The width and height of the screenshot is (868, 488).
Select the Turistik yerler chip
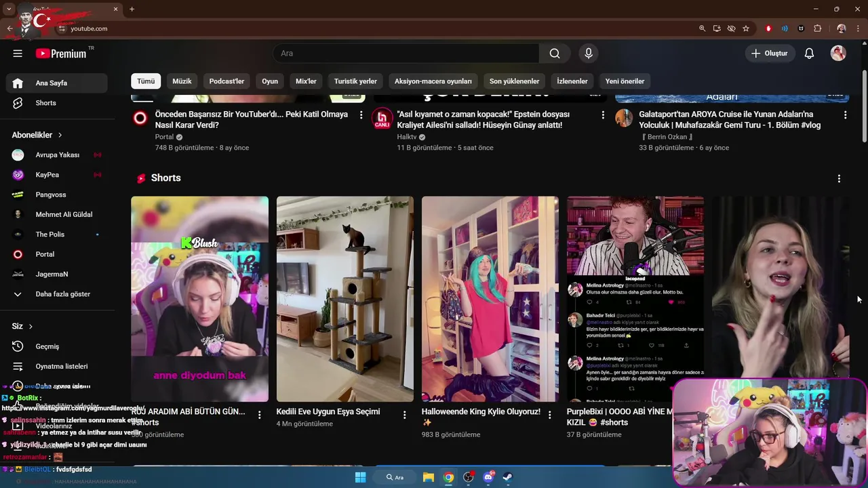pos(355,81)
